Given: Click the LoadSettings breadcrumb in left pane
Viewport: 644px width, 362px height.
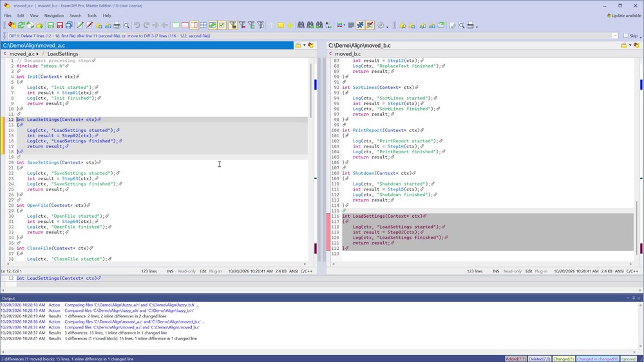Looking at the screenshot, I should click(x=62, y=54).
